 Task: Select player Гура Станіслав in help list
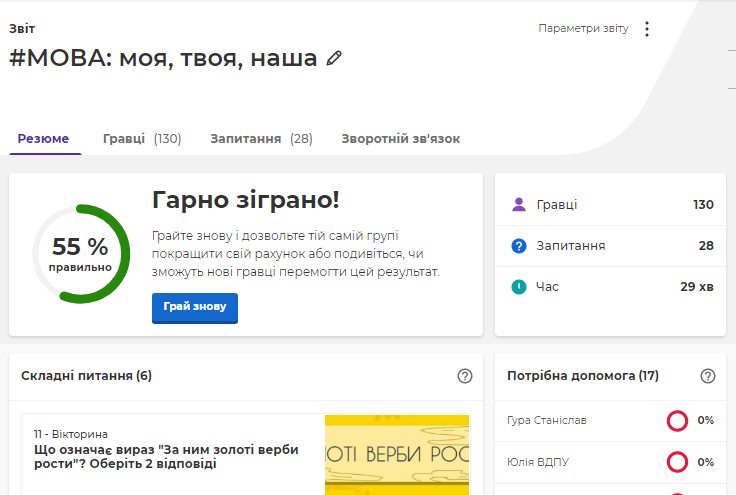point(547,421)
